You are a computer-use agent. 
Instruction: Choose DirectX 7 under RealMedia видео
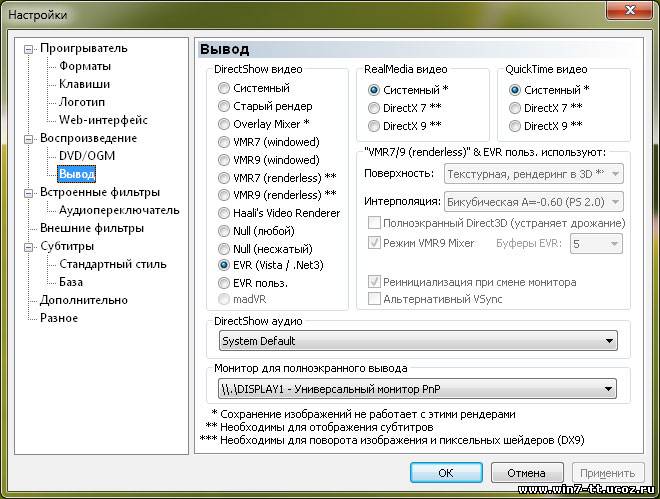tap(373, 108)
